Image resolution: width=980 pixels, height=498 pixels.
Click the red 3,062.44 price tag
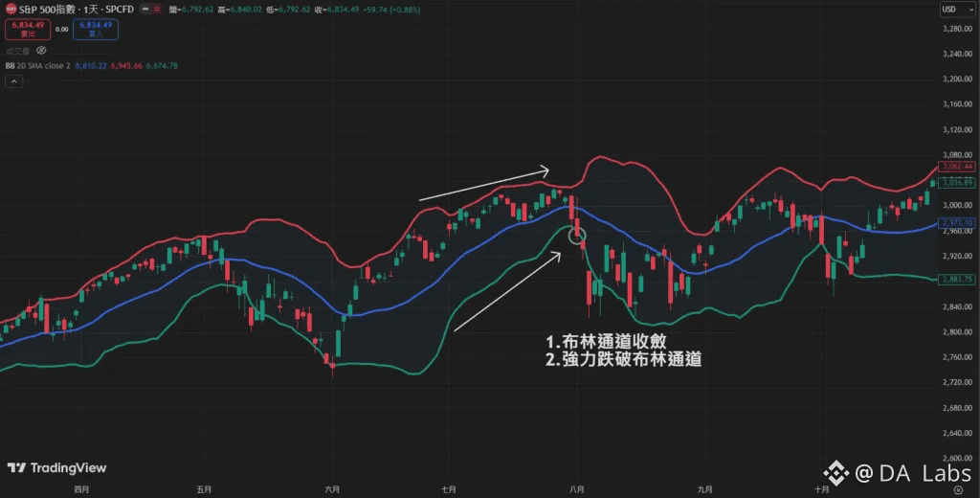pos(957,167)
